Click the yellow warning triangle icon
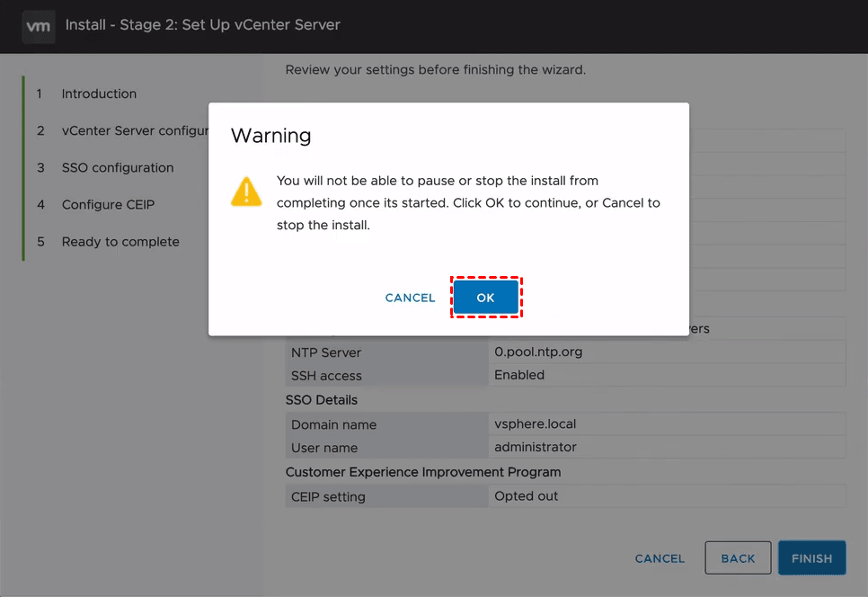Image resolution: width=868 pixels, height=597 pixels. tap(246, 192)
